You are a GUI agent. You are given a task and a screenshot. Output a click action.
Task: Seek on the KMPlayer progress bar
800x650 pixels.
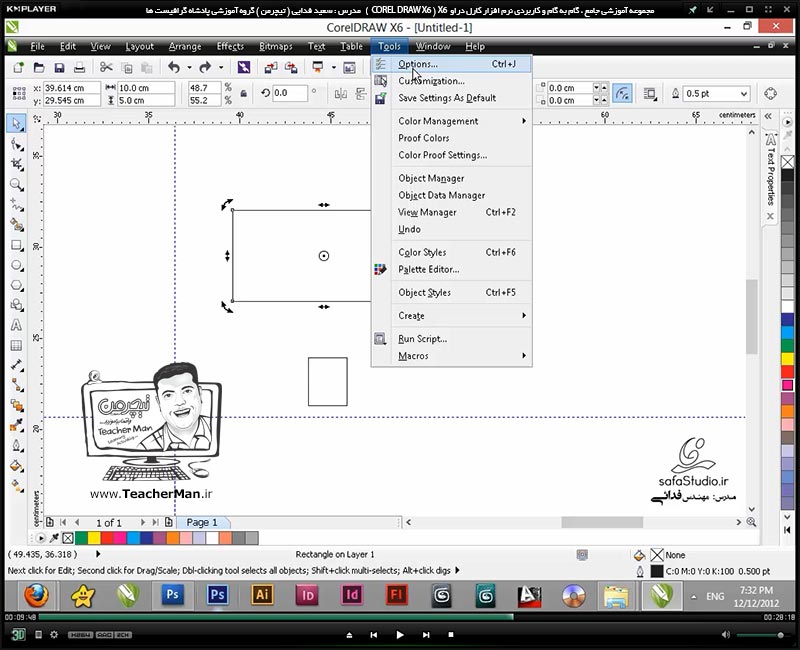point(401,617)
